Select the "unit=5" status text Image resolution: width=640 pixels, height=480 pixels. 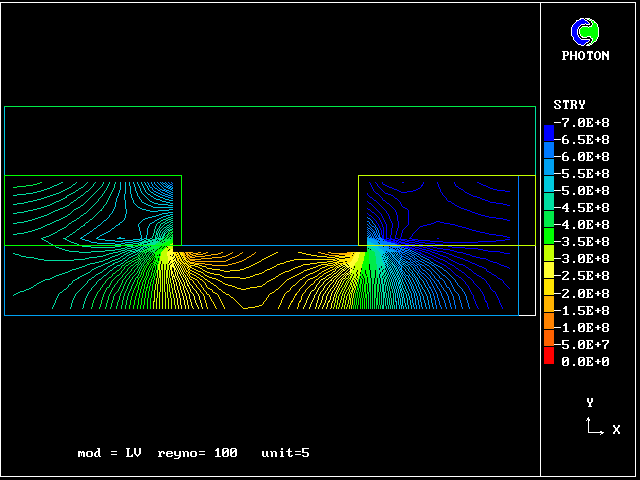285,453
